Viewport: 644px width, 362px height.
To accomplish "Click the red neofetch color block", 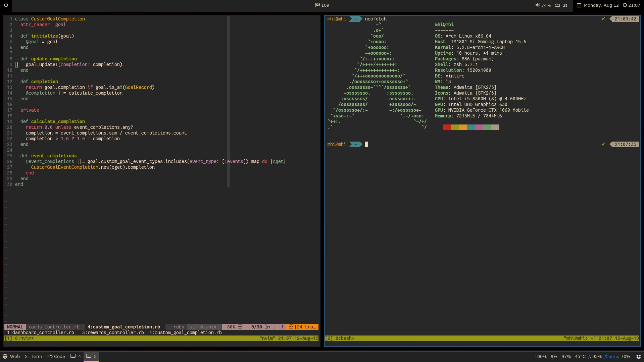I will click(447, 127).
